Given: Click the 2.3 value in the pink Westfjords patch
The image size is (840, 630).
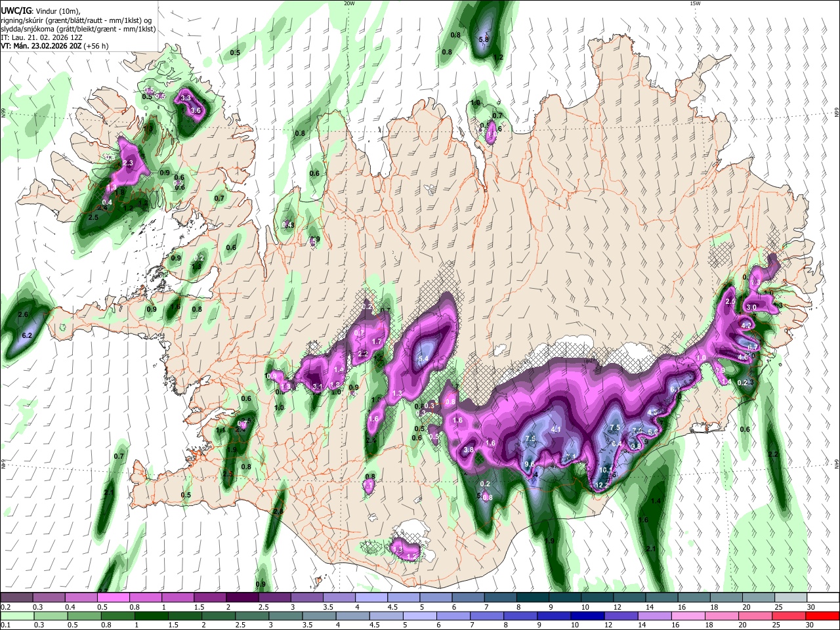Looking at the screenshot, I should pos(128,163).
